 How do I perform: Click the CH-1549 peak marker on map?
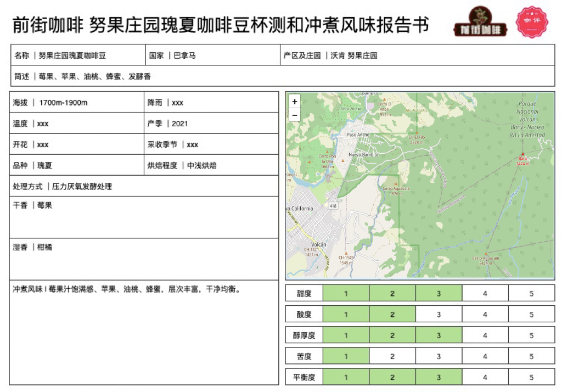coord(345,253)
